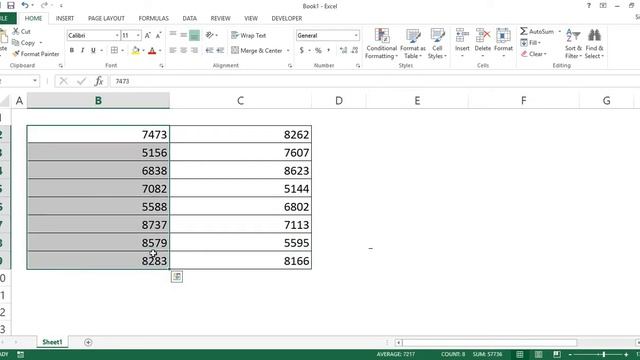This screenshot has width=640, height=360.
Task: Open the FORMULAS tab
Action: [x=153, y=18]
